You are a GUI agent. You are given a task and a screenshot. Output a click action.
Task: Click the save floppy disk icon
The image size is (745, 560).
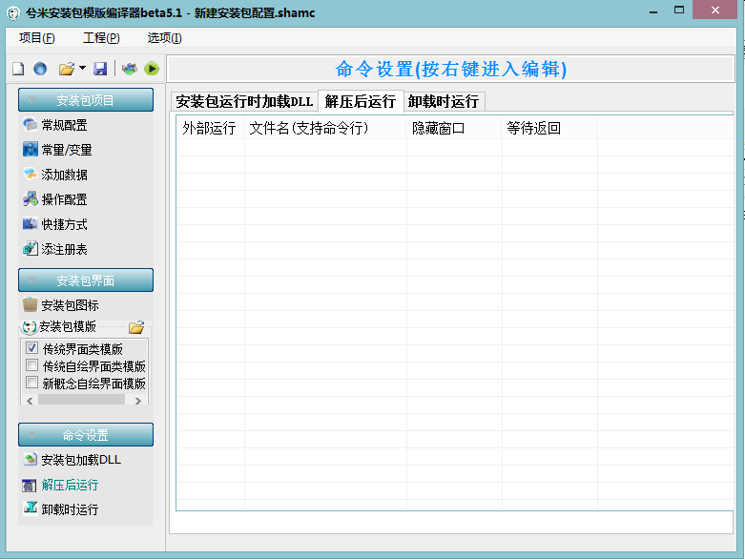click(100, 69)
